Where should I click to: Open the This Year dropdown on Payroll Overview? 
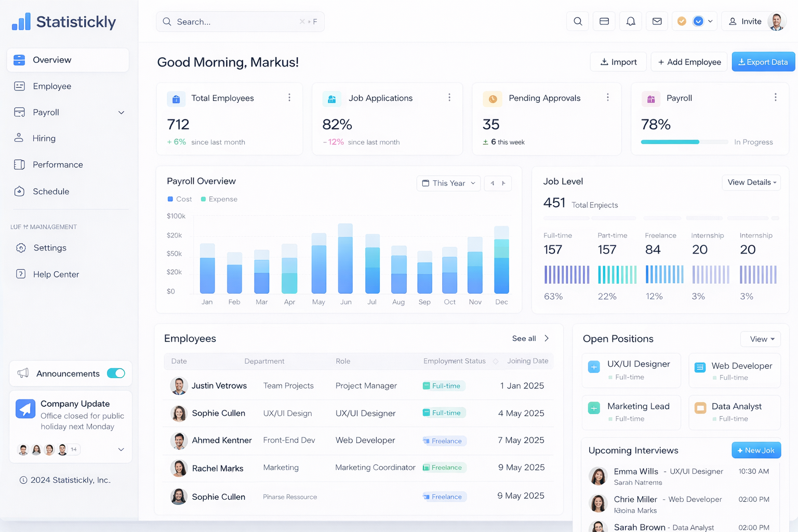pyautogui.click(x=448, y=183)
